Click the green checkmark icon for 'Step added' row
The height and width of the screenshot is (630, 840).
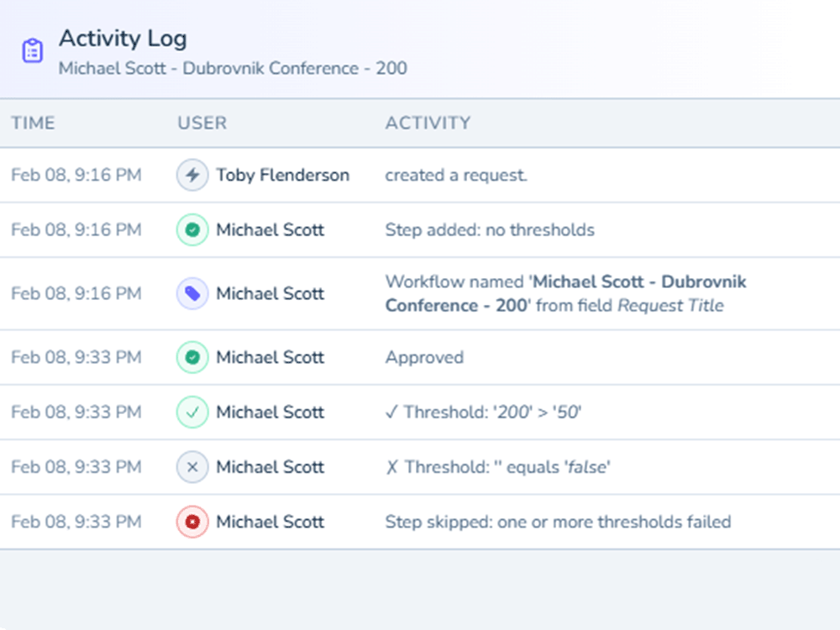pos(192,229)
